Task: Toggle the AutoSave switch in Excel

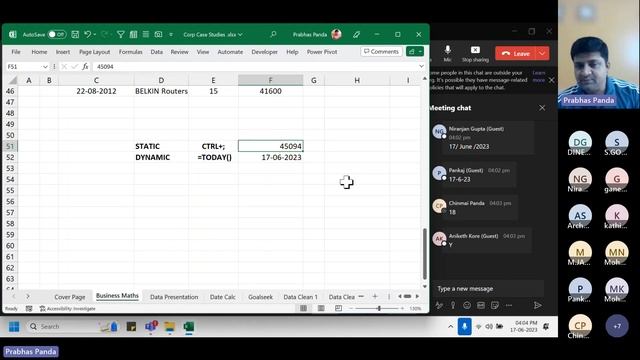Action: (57, 34)
